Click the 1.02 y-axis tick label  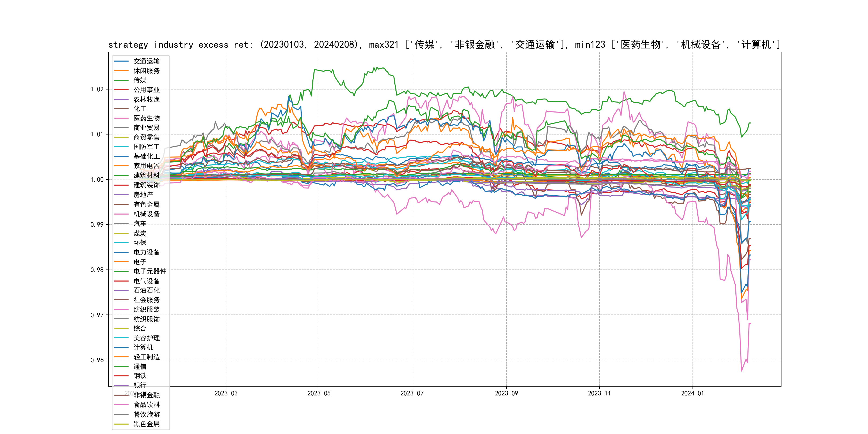97,89
